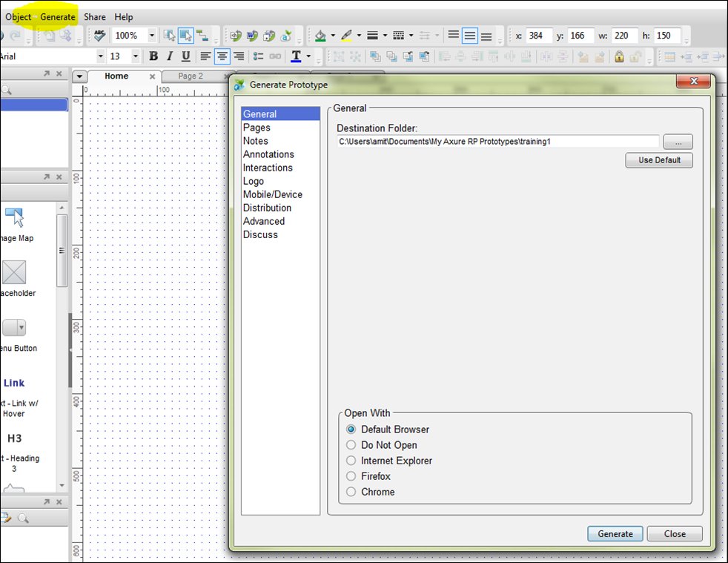Center align text in toolbar
Image resolution: width=728 pixels, height=563 pixels.
coord(222,56)
